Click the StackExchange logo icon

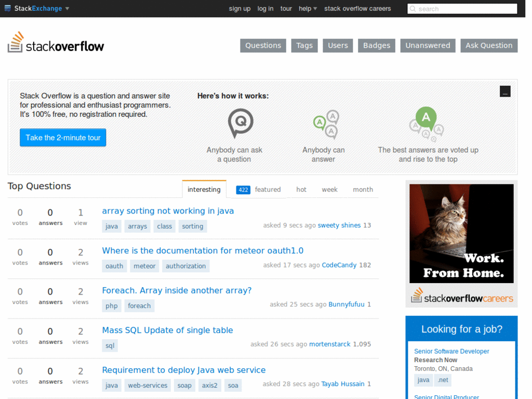click(7, 8)
